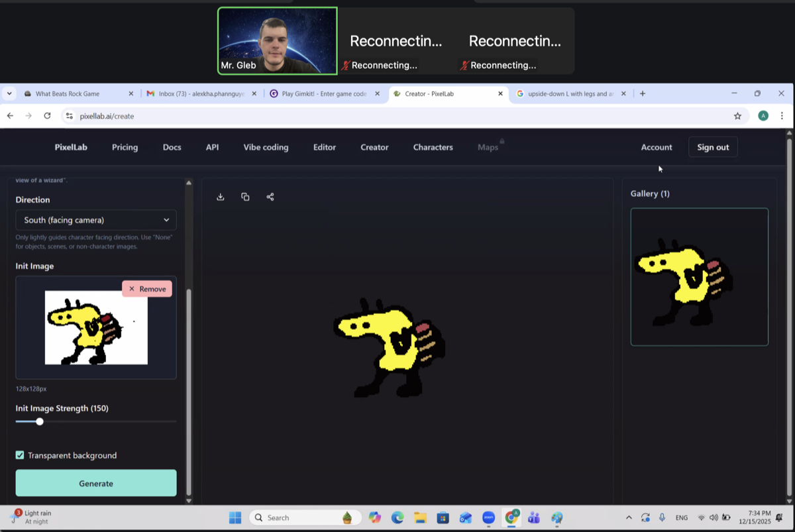Screen dimensions: 795x532
Task: Show hidden icons in system tray
Action: tap(629, 517)
